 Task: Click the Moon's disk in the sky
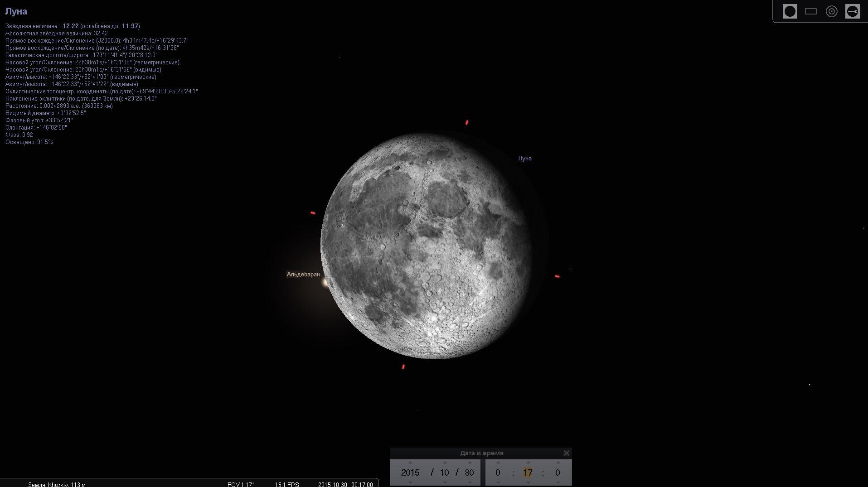pos(426,245)
